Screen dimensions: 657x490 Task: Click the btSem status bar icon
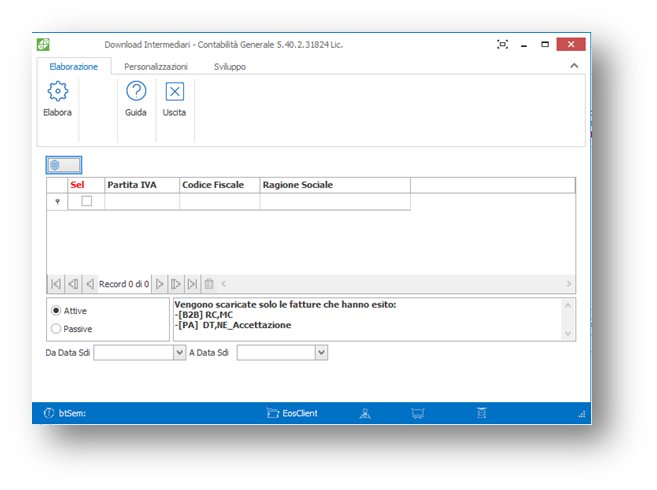coord(49,413)
